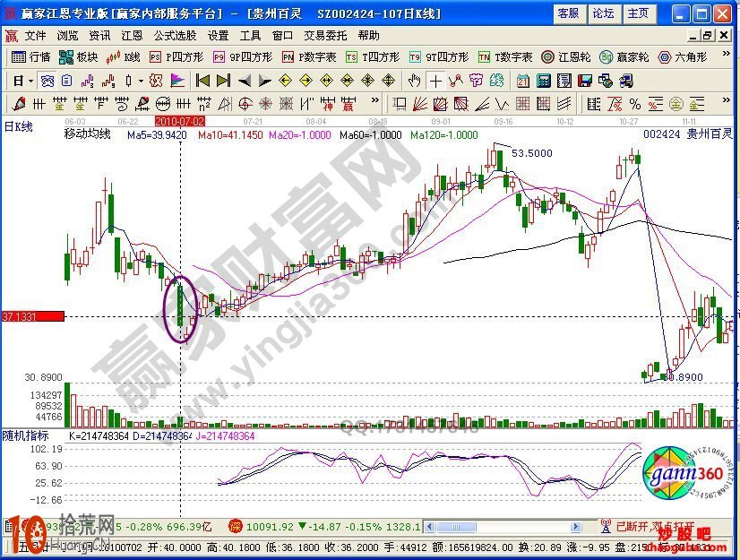The image size is (740, 560).
Task: Expand the right-end drawing toolbar overflow chevron
Action: tap(727, 100)
